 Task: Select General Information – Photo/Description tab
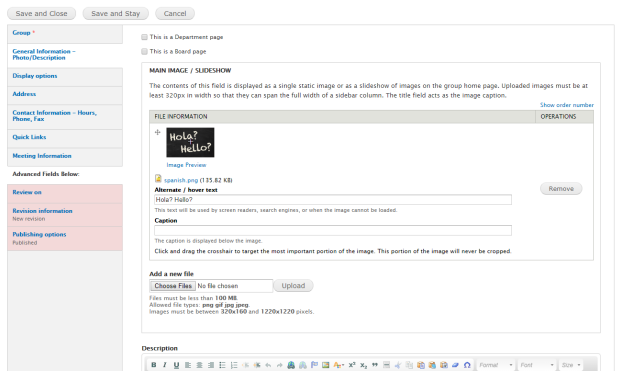coord(65,55)
